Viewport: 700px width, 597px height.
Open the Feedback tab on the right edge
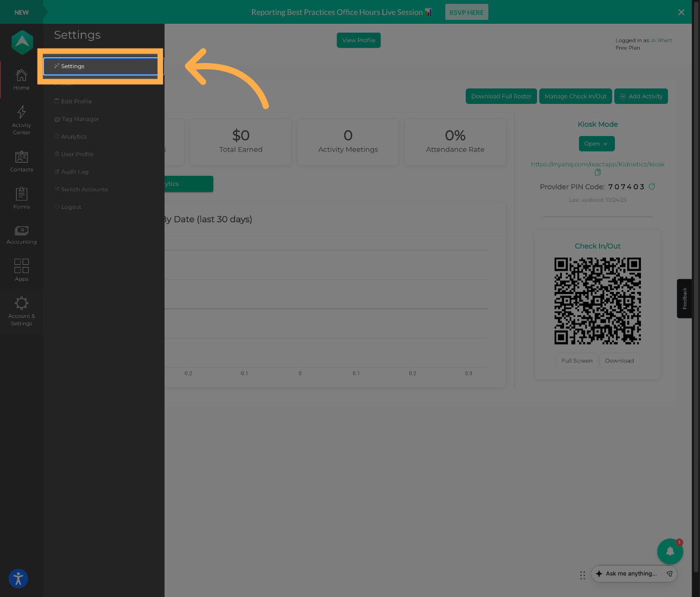click(684, 298)
